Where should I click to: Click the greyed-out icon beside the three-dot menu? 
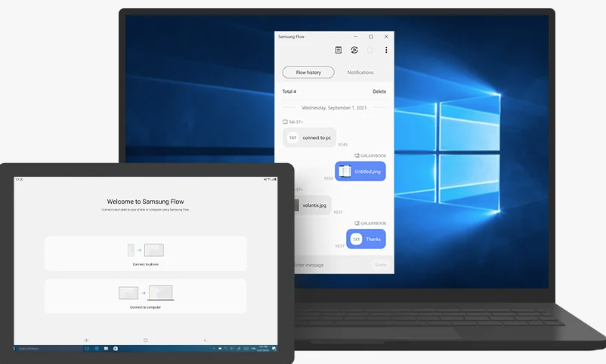click(x=370, y=50)
